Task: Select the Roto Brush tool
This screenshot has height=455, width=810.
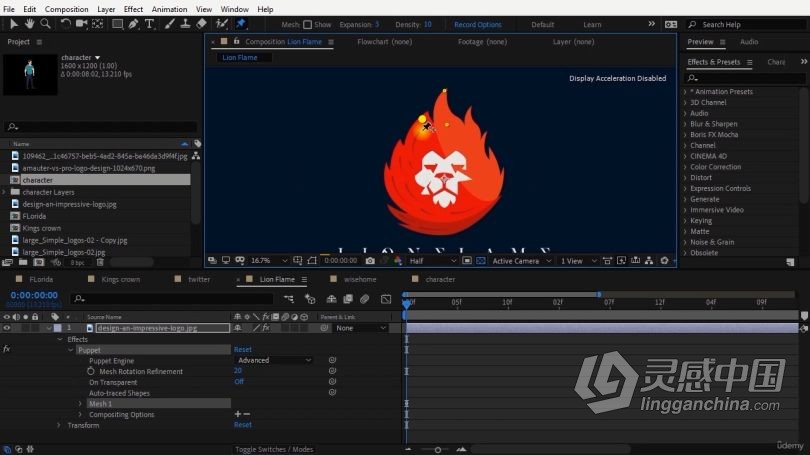Action: tap(222, 24)
